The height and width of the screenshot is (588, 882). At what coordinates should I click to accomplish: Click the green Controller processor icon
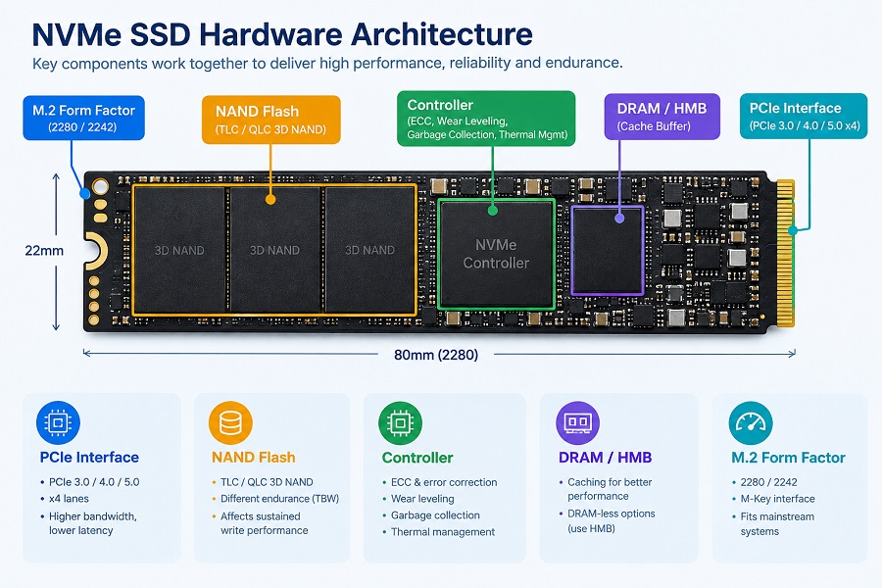tap(400, 422)
